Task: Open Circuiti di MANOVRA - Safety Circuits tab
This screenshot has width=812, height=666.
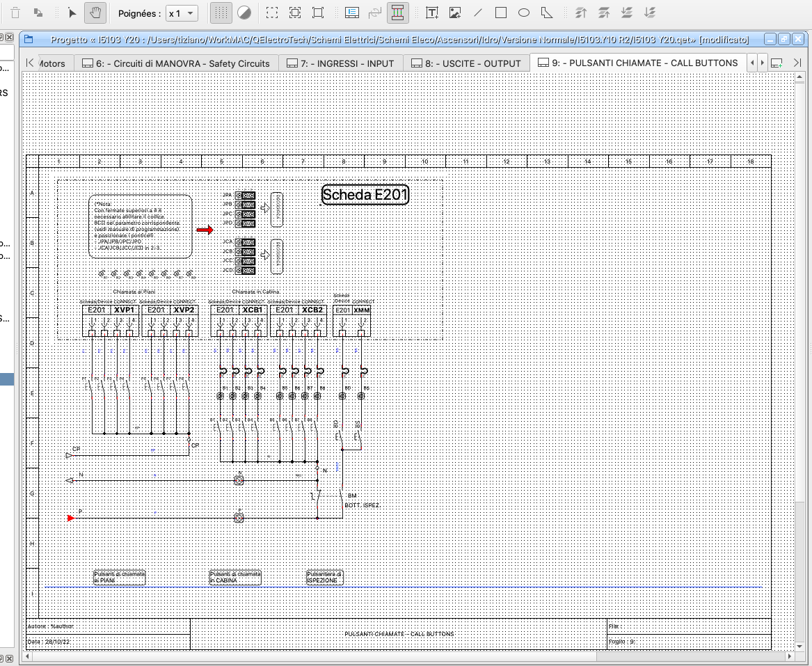Action: coord(175,63)
